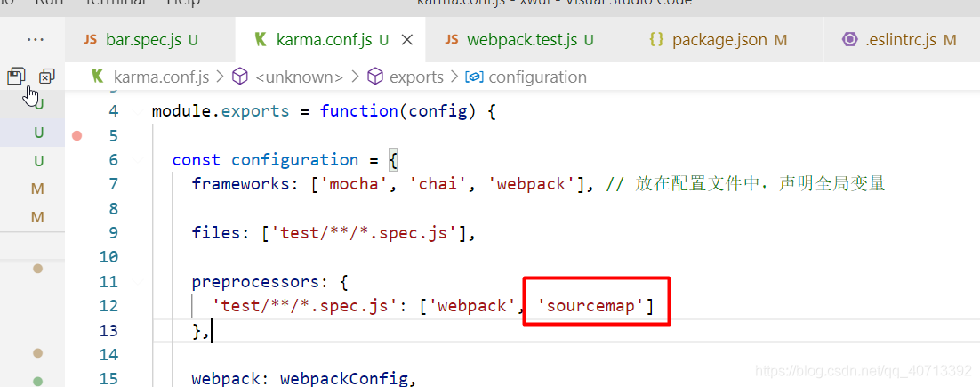Click the Karma icon in the breadcrumb
The width and height of the screenshot is (980, 387).
pos(98,77)
